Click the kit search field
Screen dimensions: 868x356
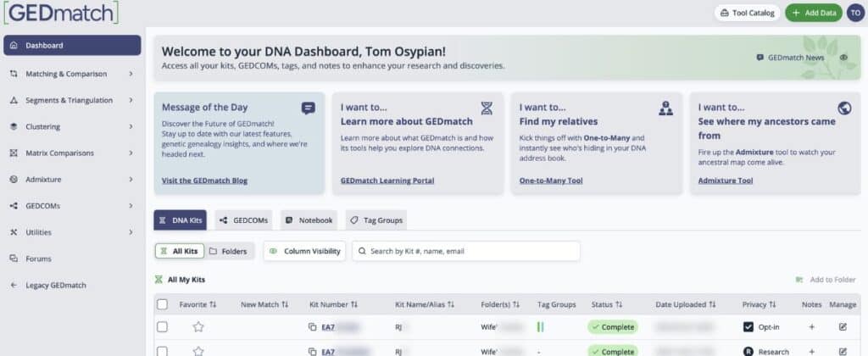coord(466,252)
